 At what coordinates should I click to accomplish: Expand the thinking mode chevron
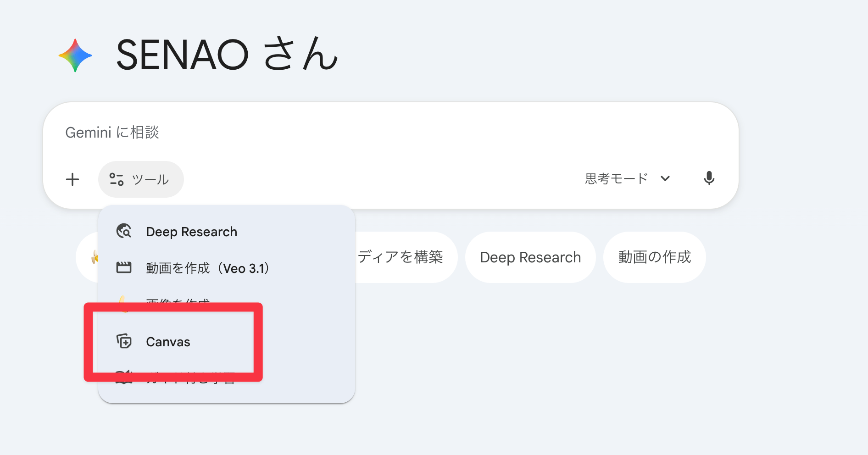click(x=665, y=178)
